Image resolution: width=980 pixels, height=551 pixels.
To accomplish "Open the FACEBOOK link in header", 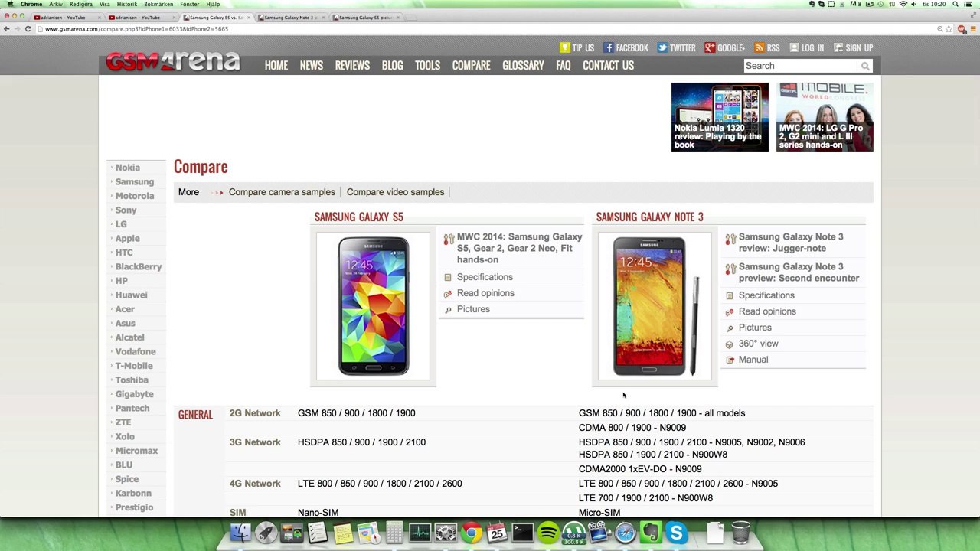I will coord(626,47).
